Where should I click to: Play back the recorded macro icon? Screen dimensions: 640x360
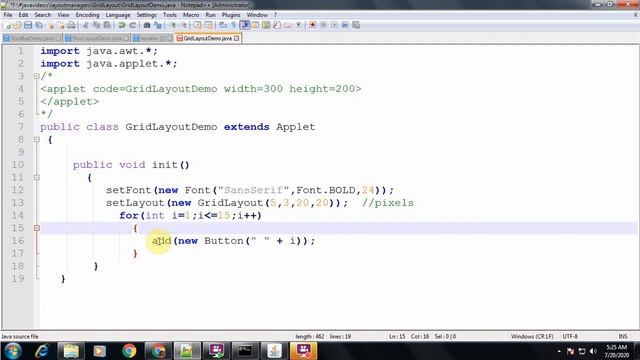pos(335,25)
